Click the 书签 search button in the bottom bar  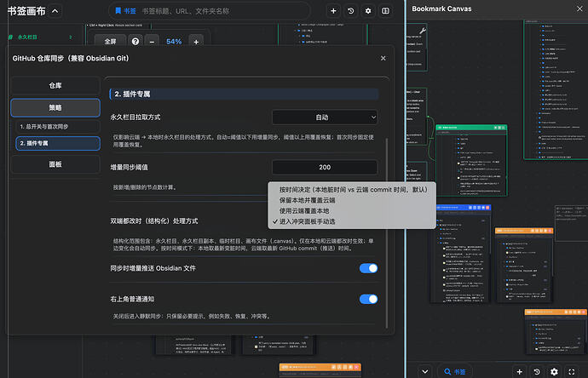pyautogui.click(x=454, y=372)
